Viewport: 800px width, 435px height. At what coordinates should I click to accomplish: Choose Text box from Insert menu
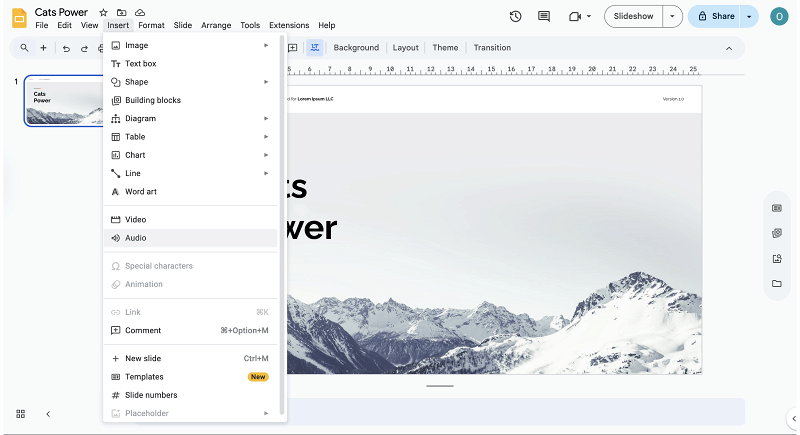[x=190, y=64]
